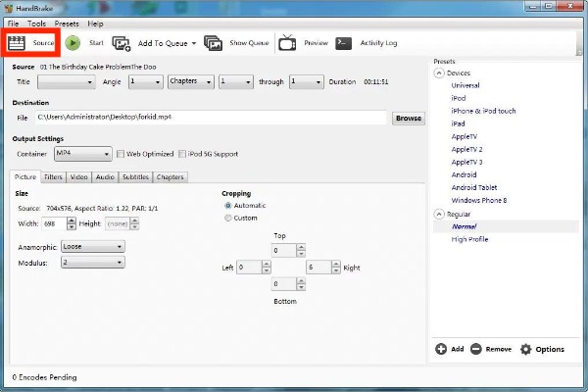Click the Width spinner arrows
Viewport: 588px width, 392px height.
tap(72, 224)
